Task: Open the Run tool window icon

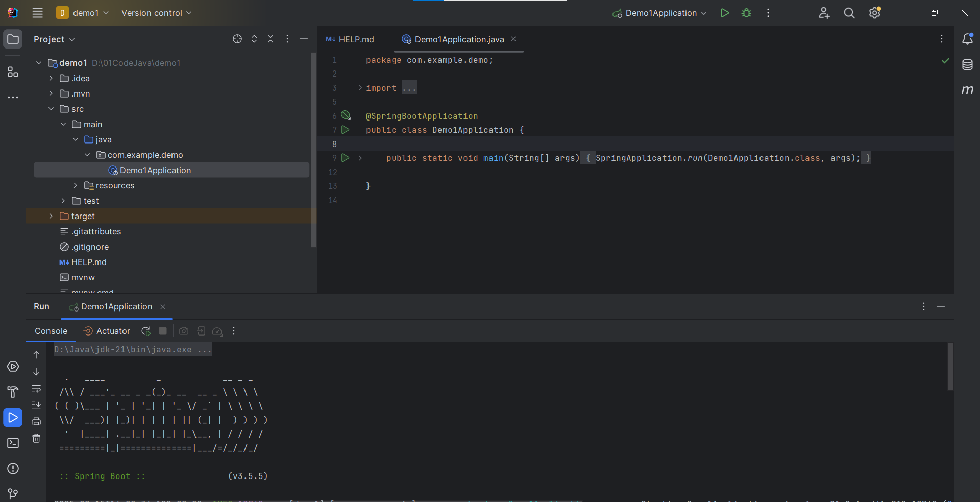Action: coord(13,417)
